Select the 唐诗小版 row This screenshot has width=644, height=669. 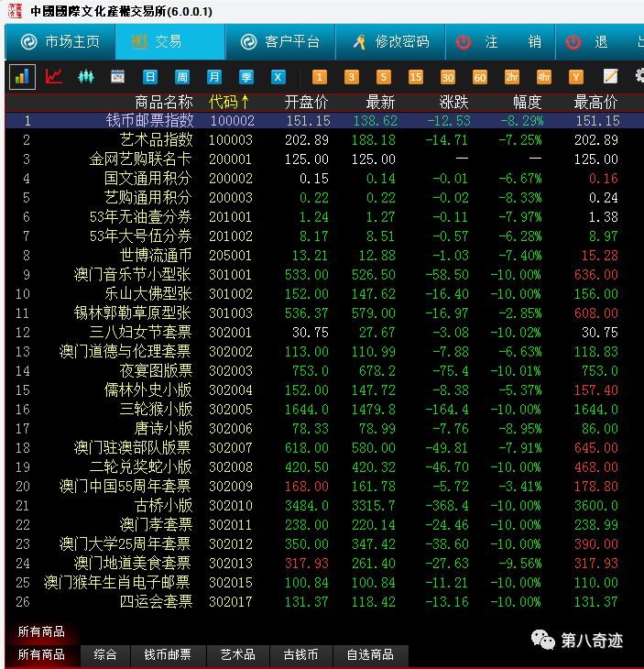click(324, 428)
